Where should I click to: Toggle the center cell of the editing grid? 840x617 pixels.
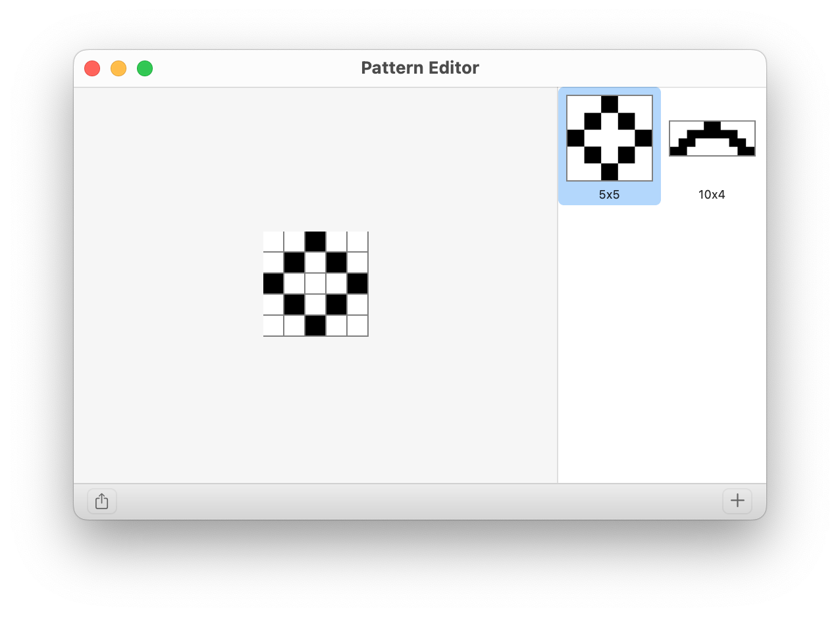pyautogui.click(x=316, y=283)
